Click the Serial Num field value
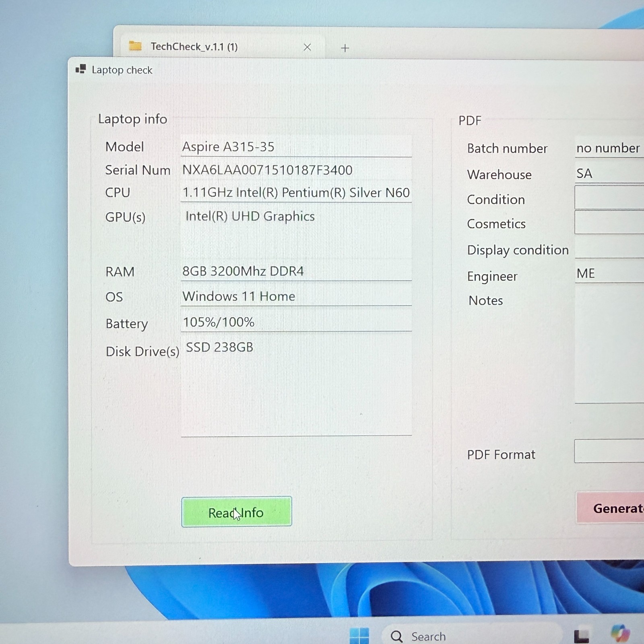The height and width of the screenshot is (644, 644). pos(296,170)
